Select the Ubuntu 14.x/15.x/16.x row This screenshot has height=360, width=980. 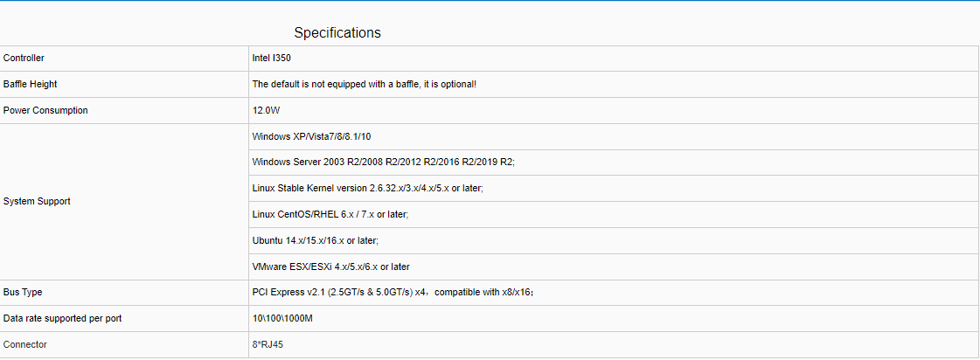point(315,240)
